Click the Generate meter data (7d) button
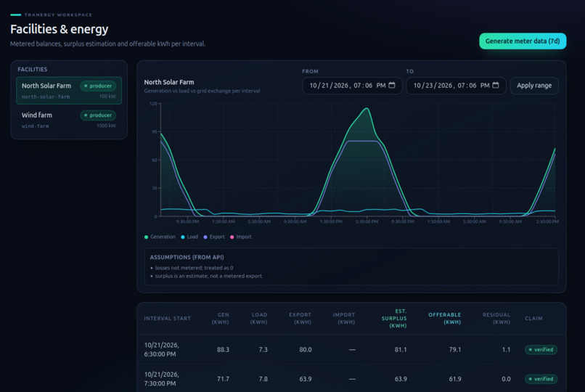Screen dimensions: 585x392 point(523,41)
